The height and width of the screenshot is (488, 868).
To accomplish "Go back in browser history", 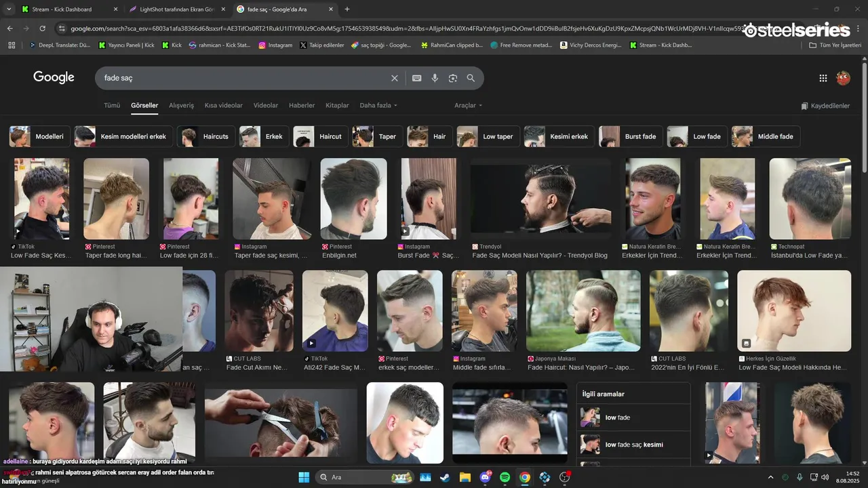I will coord(9,28).
